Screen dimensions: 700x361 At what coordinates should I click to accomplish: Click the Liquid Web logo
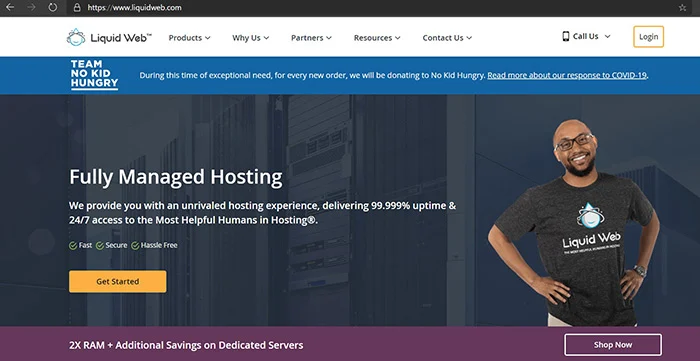(109, 37)
